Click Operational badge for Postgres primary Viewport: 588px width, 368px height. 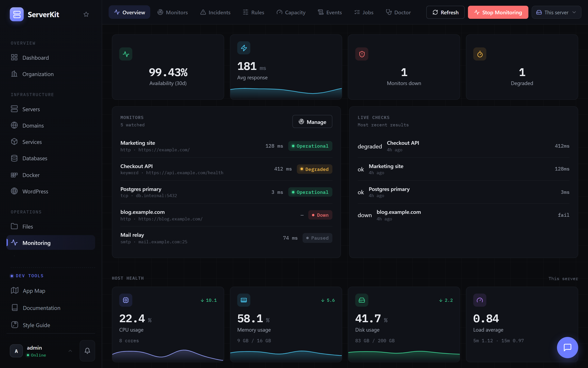(x=310, y=192)
